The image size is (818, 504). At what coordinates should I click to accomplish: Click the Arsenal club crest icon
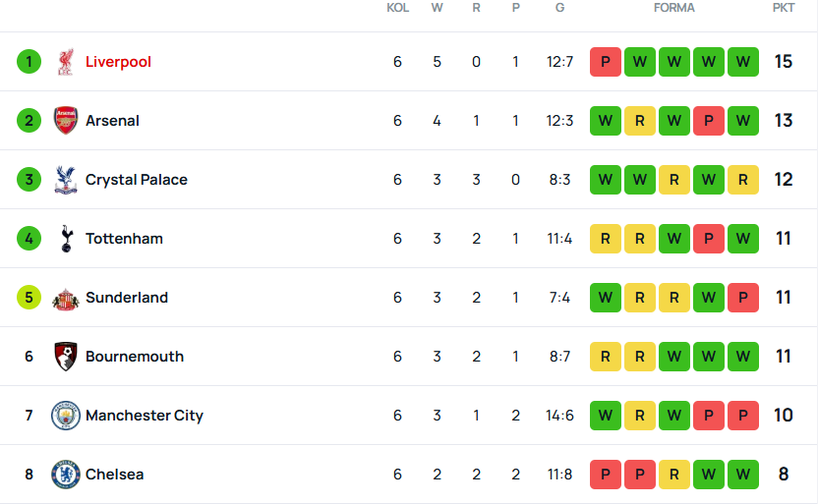(x=66, y=121)
